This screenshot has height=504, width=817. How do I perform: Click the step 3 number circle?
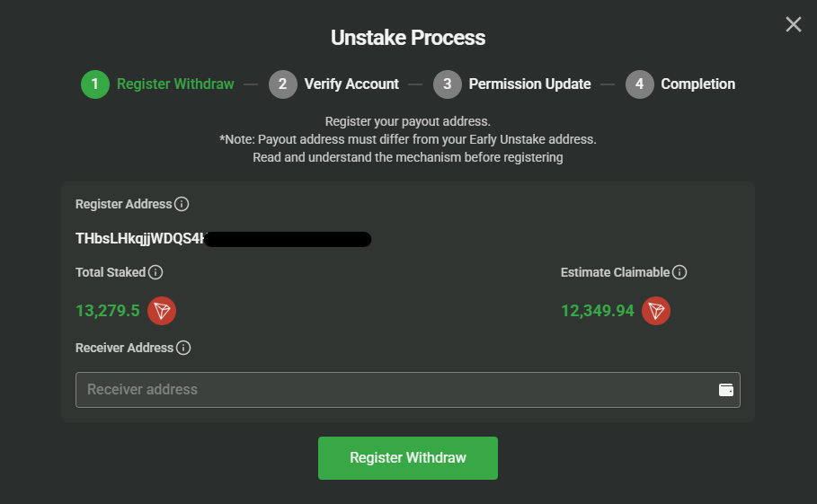pos(447,84)
